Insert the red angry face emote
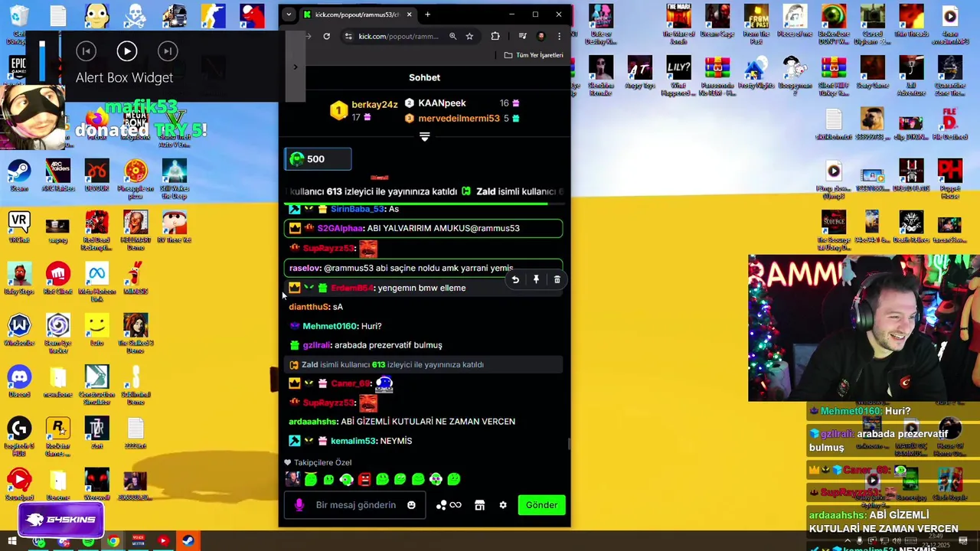Screen dimensions: 980x551 click(364, 479)
